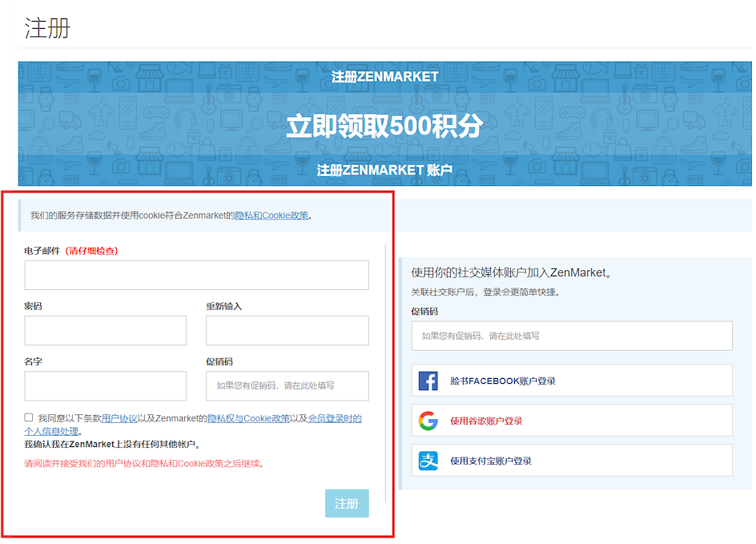Click the 立即领取500积分 banner
Screen dimensions: 756x544
[384, 126]
